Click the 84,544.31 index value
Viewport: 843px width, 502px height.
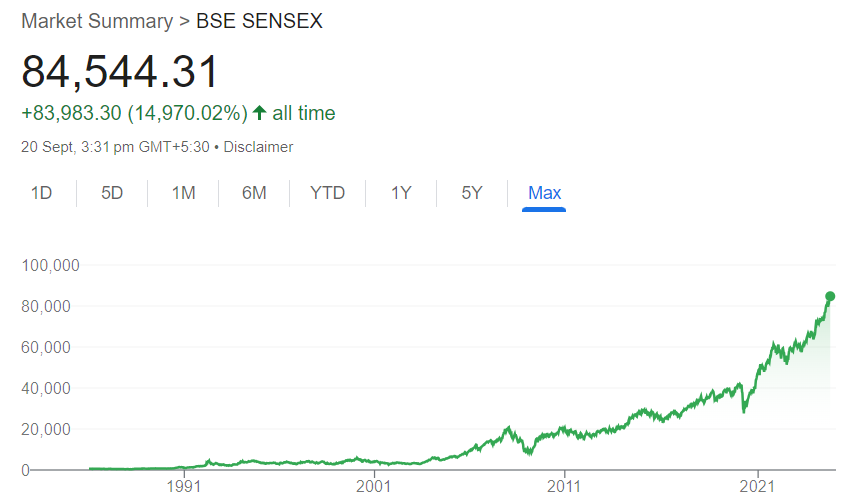click(x=119, y=71)
